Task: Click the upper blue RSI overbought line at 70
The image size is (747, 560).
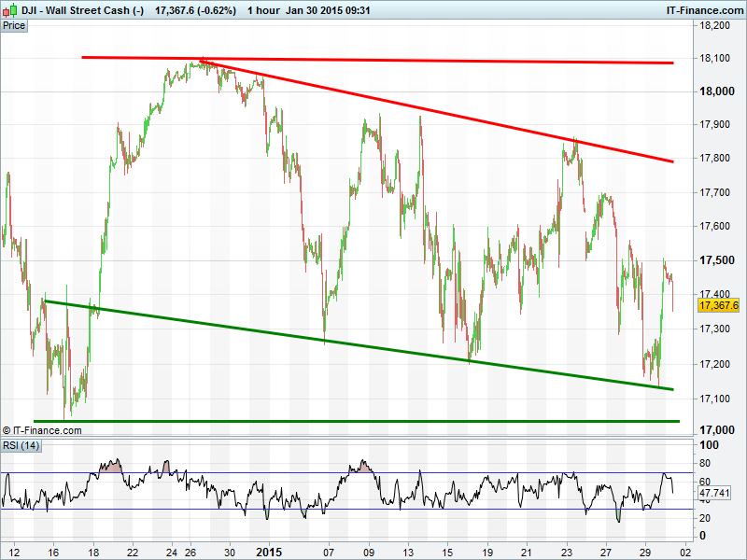Action: [346, 473]
